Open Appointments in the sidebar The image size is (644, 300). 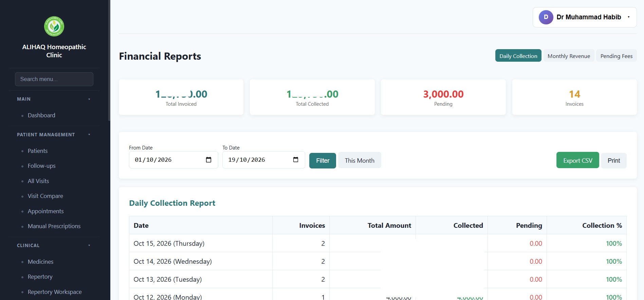click(x=46, y=211)
